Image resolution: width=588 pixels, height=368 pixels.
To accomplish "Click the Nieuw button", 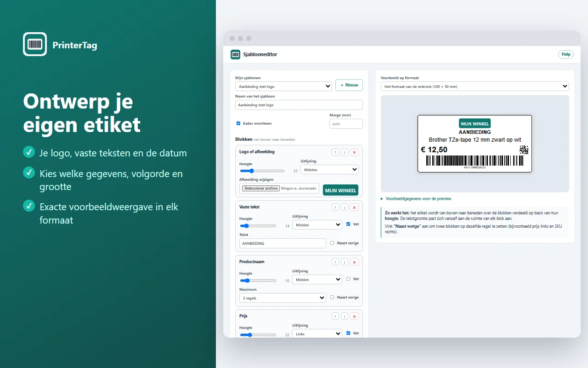I will tap(349, 85).
